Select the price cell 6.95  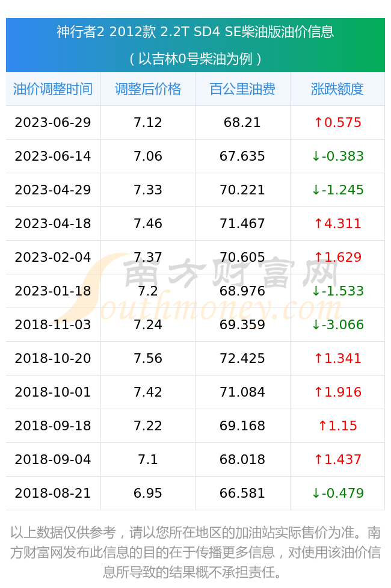tap(148, 494)
